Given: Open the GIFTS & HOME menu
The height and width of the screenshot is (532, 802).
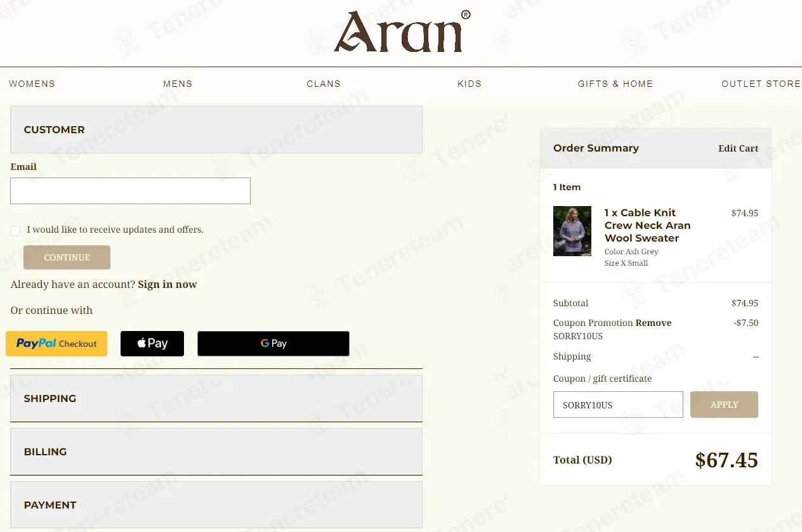Looking at the screenshot, I should pyautogui.click(x=615, y=84).
